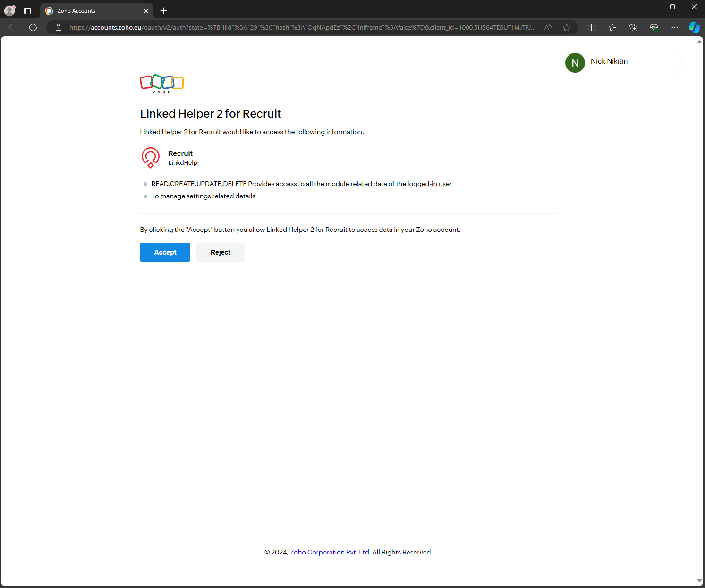Open the Browser essentials heart icon
This screenshot has width=705, height=588.
click(654, 27)
